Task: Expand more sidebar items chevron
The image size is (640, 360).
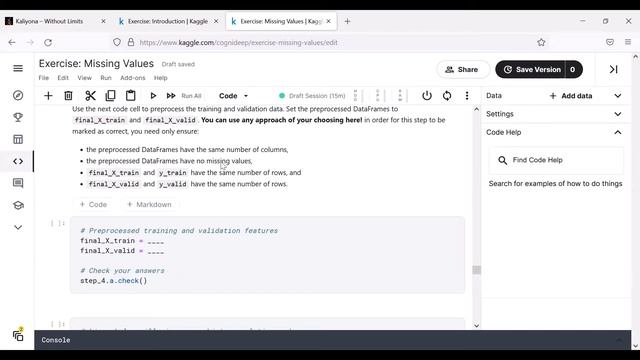Action: pyautogui.click(x=18, y=227)
